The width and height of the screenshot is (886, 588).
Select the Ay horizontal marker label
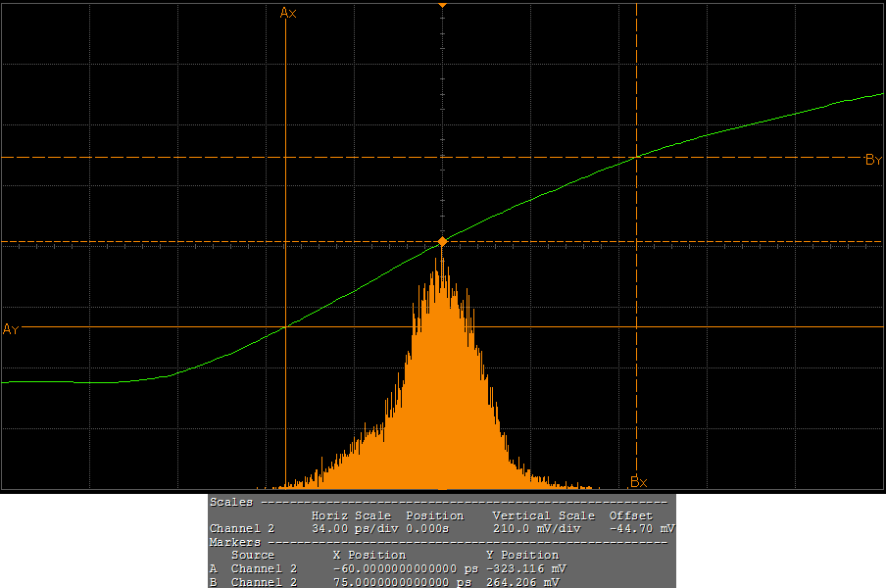coord(11,328)
